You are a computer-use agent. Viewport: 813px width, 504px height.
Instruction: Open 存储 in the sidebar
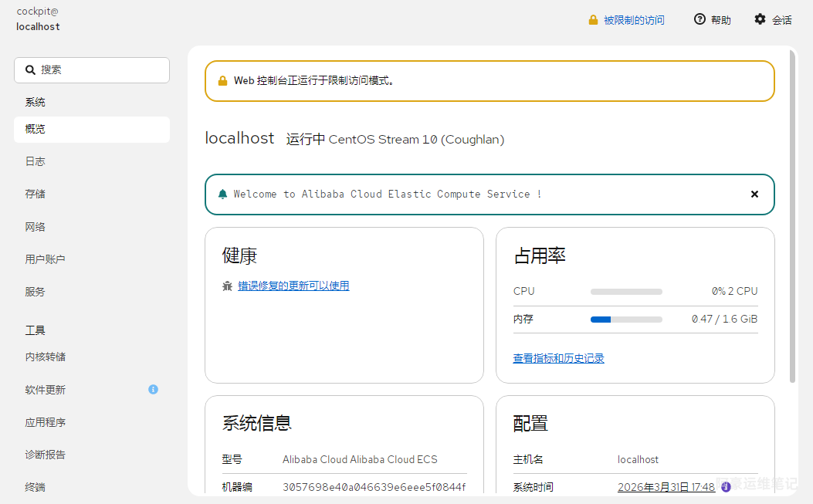click(92, 194)
